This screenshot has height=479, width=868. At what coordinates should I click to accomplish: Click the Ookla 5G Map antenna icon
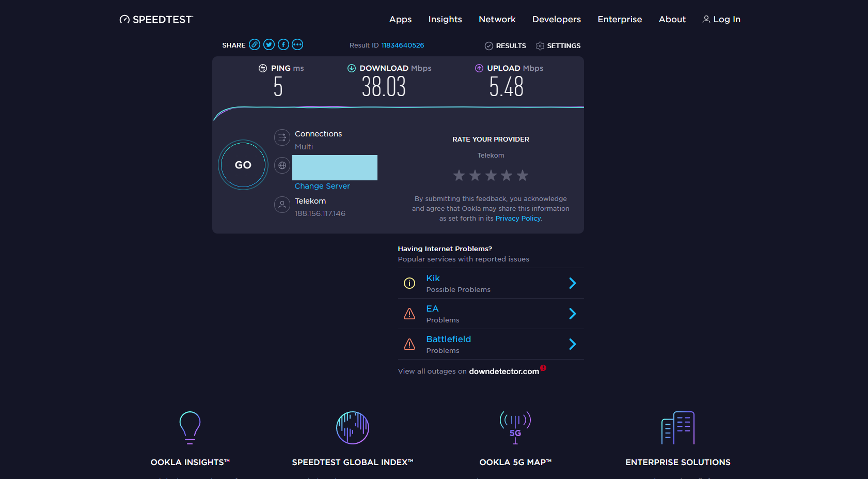tap(515, 428)
